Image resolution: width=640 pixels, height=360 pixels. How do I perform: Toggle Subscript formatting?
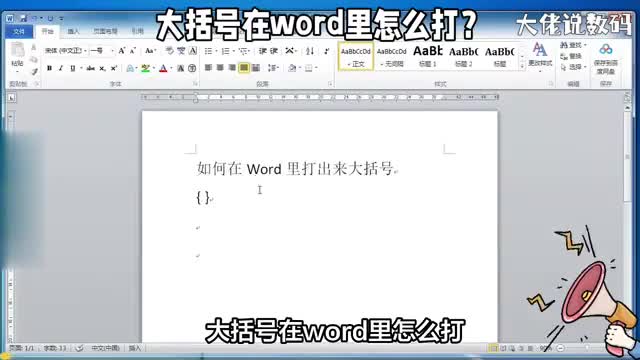102,68
